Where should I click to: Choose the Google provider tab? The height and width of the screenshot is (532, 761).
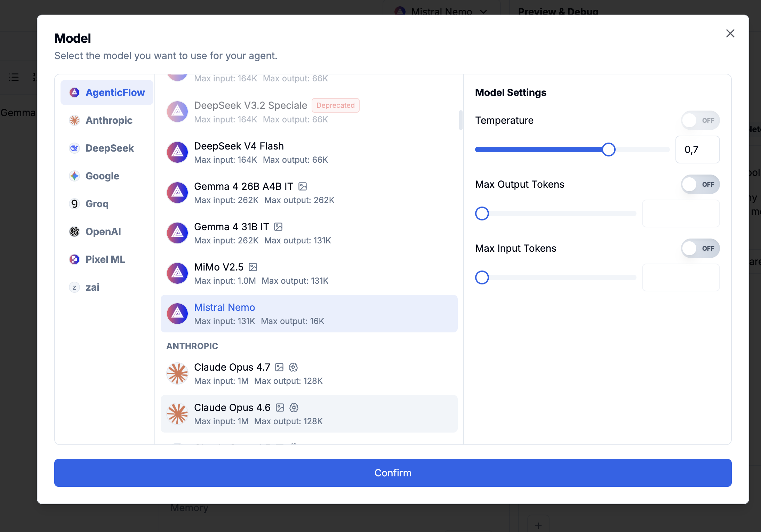tap(107, 176)
